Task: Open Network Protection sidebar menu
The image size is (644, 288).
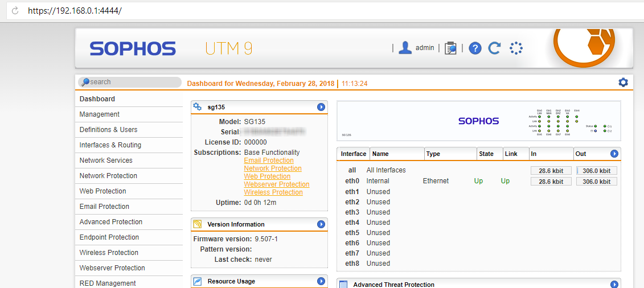Action: point(129,176)
